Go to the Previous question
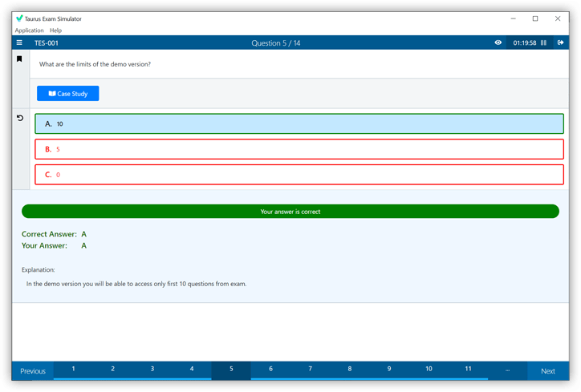The width and height of the screenshot is (581, 392). tap(33, 371)
